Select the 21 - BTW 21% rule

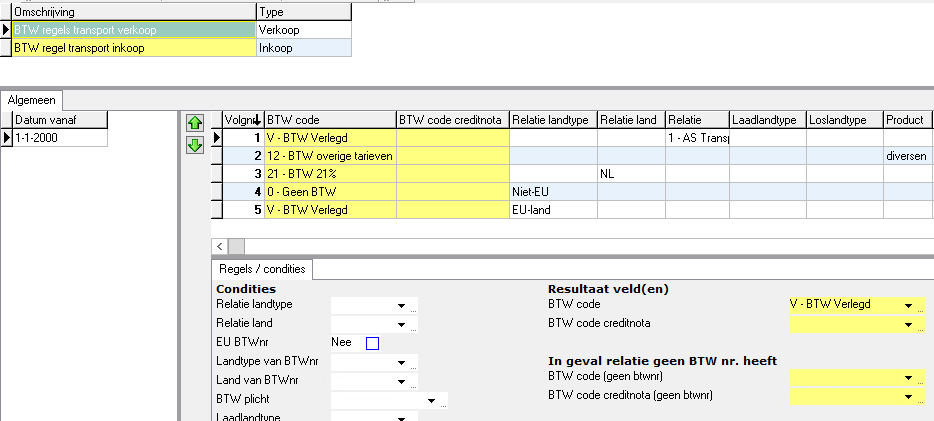tap(330, 174)
